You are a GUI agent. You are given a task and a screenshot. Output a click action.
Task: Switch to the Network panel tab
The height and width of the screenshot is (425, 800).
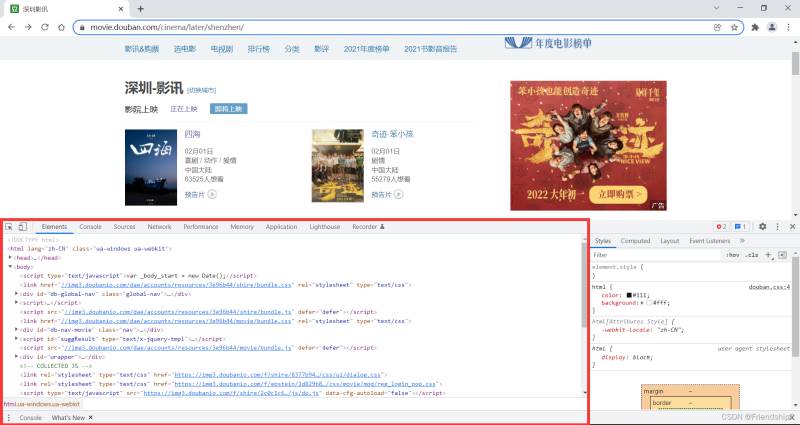point(159,227)
